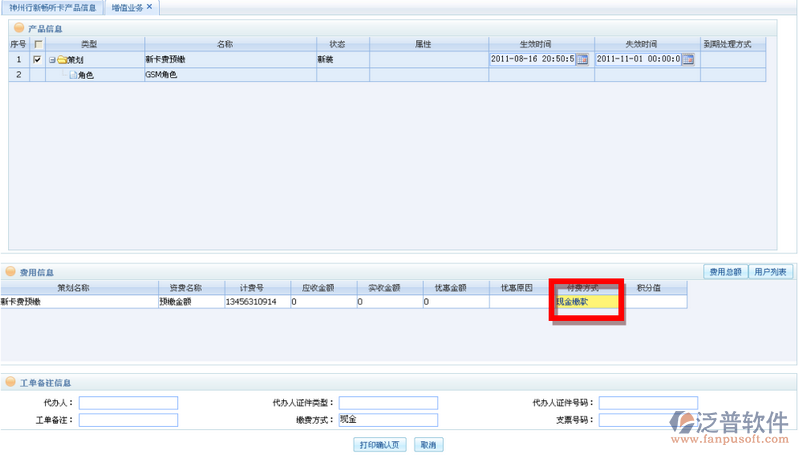Switch to 神州行新畅听卡产品信息 tab
The image size is (799, 455).
(x=53, y=7)
